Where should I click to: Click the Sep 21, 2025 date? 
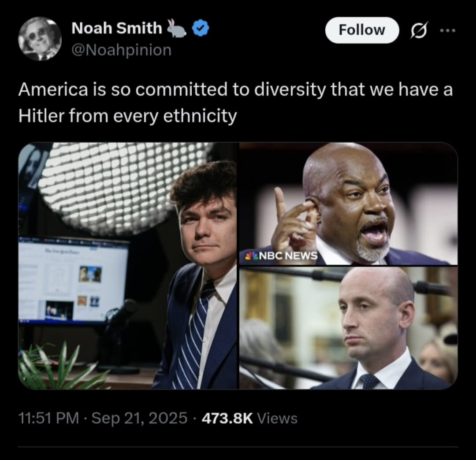(x=139, y=418)
